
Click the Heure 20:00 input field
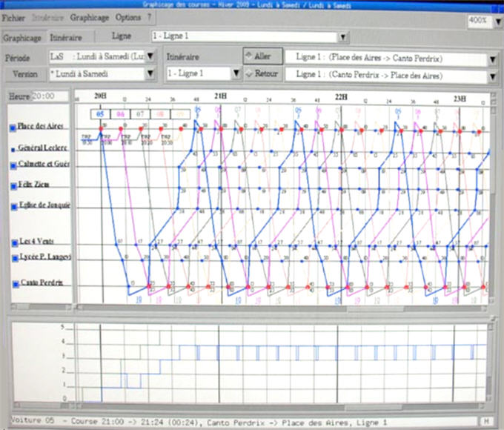click(50, 96)
